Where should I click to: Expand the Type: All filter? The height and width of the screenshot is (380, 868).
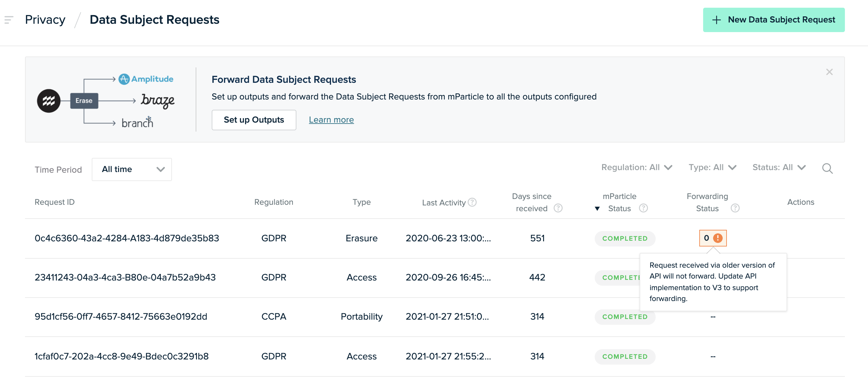(x=712, y=168)
